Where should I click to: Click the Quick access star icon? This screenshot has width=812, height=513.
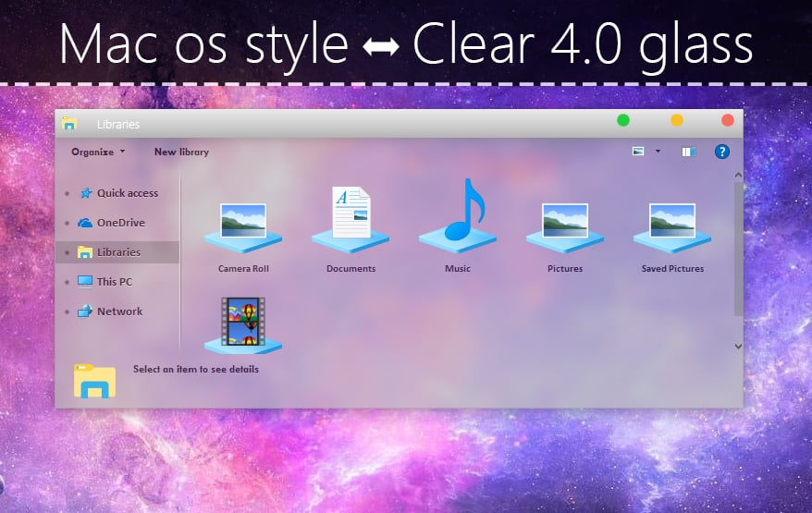pyautogui.click(x=85, y=193)
